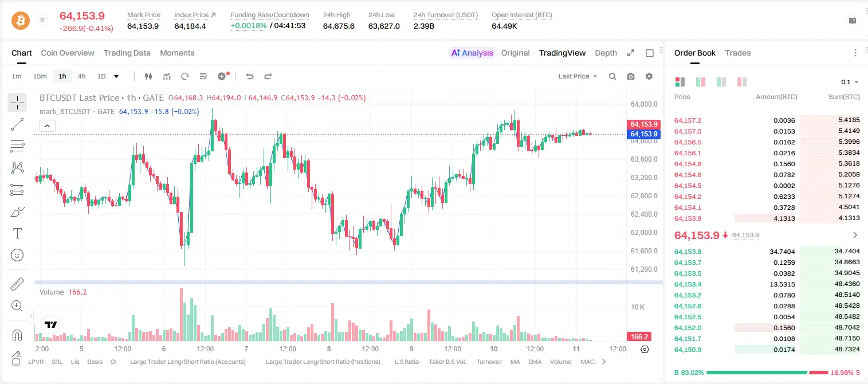Switch to the Trades tab
The width and height of the screenshot is (868, 384).
pos(738,53)
